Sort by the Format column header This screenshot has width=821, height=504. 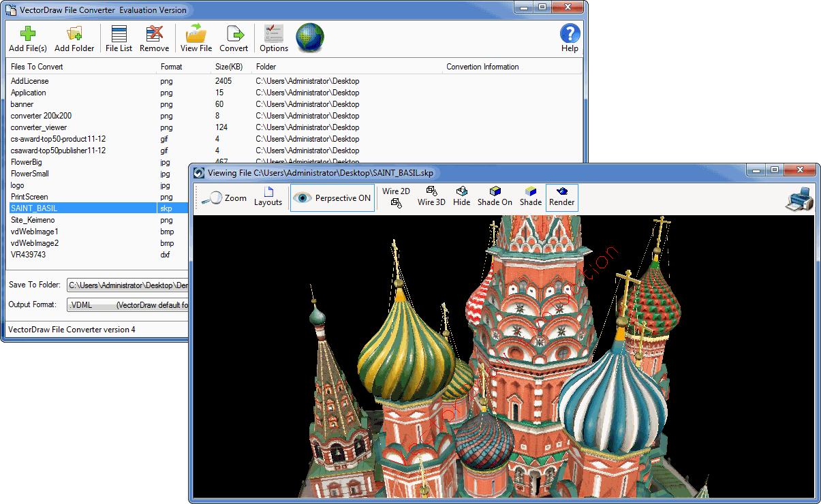(x=184, y=67)
